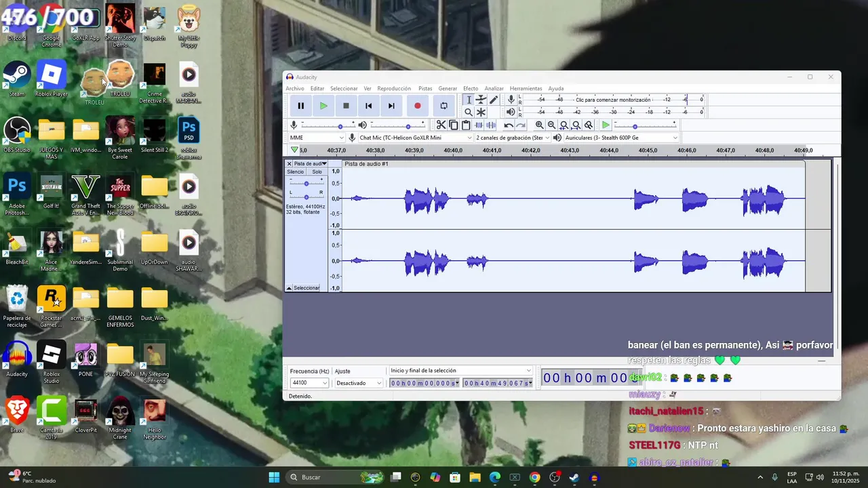Open the Editar menu
868x488 pixels.
(317, 89)
